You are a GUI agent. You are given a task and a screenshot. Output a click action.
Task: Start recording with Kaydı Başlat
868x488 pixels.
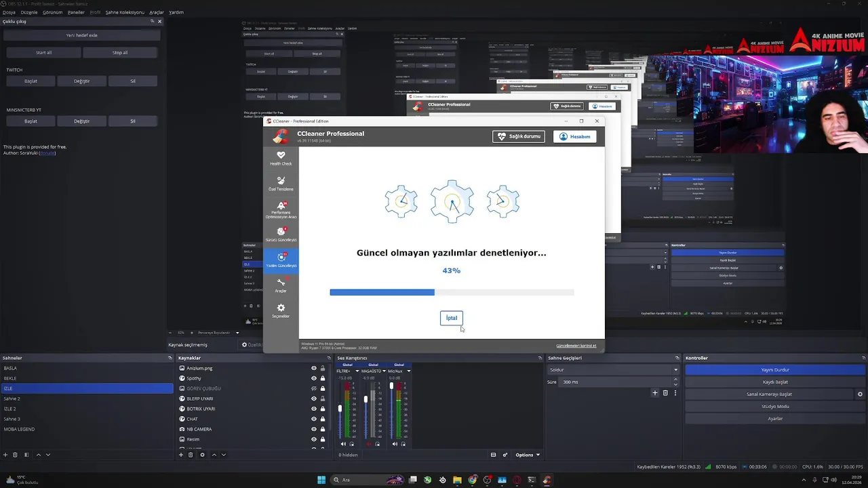coord(775,382)
